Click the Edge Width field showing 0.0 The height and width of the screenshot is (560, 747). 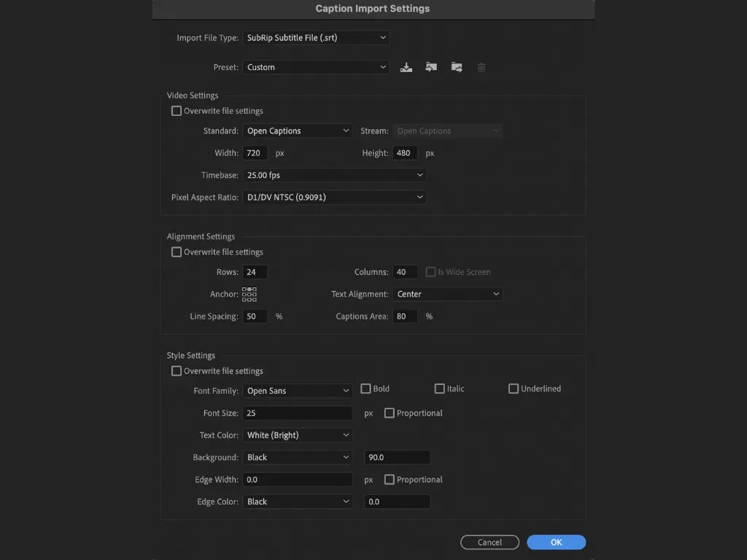[x=298, y=480]
